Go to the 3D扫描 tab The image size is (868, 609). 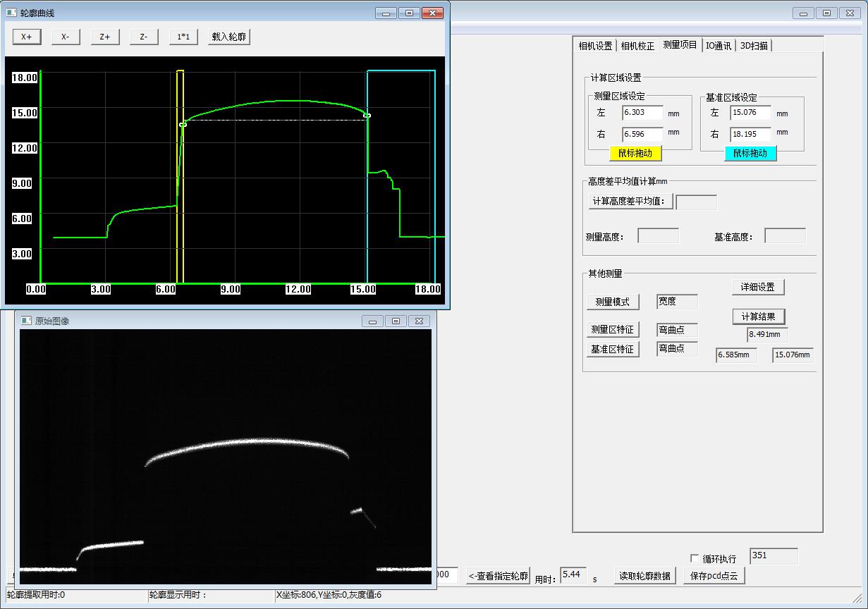point(754,46)
